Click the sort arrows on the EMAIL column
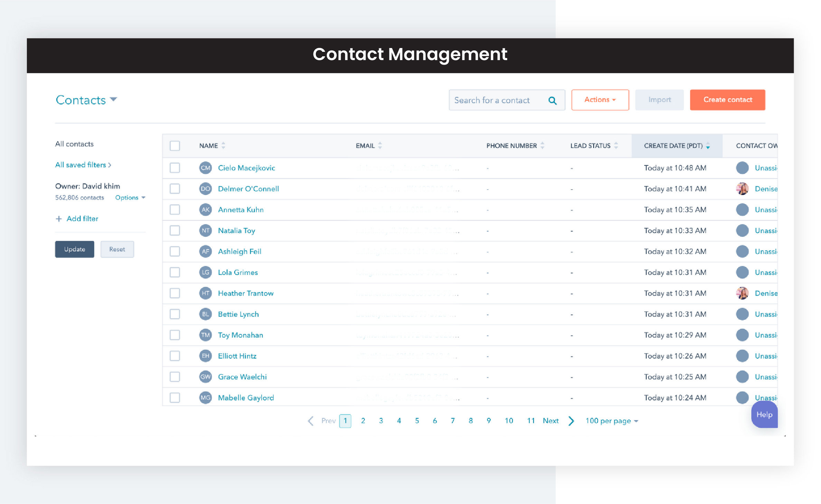The height and width of the screenshot is (504, 821). [x=380, y=145]
